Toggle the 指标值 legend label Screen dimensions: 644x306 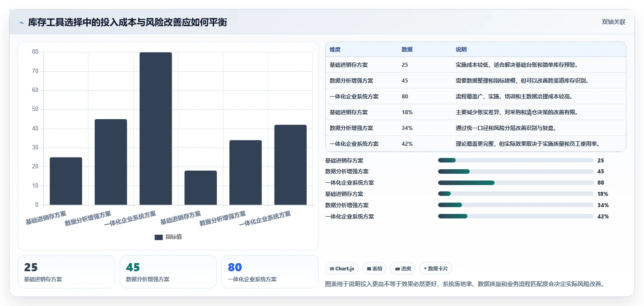click(173, 237)
